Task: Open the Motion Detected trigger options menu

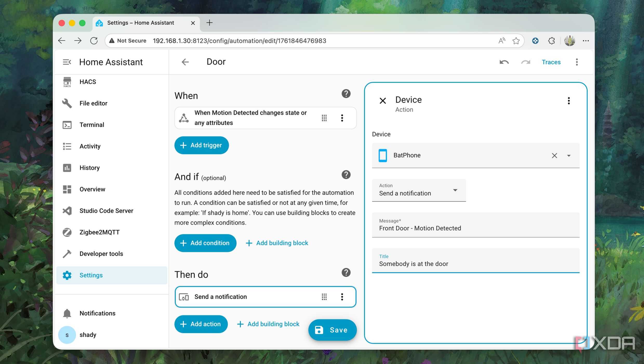Action: (x=342, y=118)
